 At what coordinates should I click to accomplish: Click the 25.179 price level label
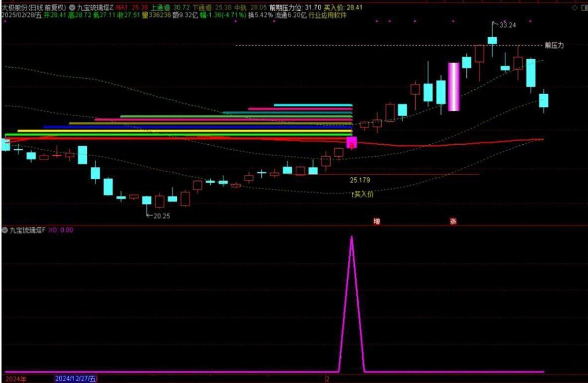pos(360,180)
